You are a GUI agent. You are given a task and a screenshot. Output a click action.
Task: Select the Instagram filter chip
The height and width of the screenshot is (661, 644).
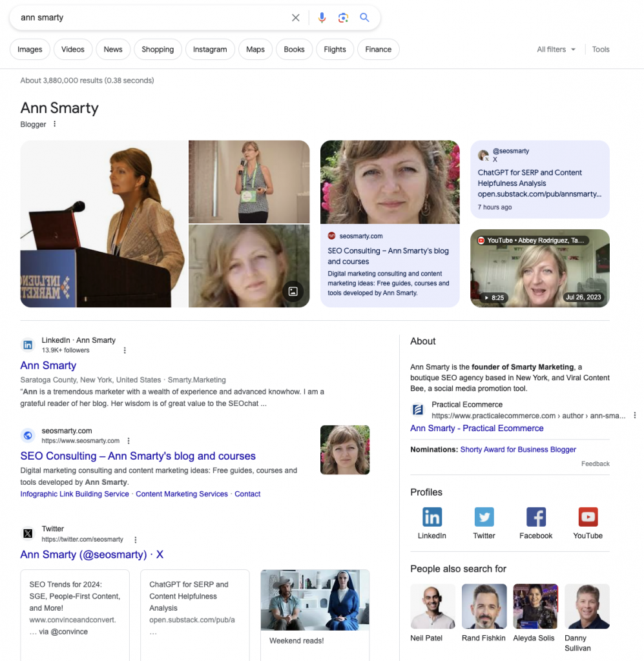point(210,49)
